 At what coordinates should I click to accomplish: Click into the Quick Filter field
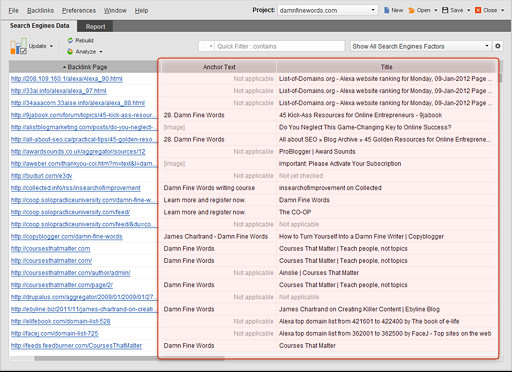click(279, 46)
